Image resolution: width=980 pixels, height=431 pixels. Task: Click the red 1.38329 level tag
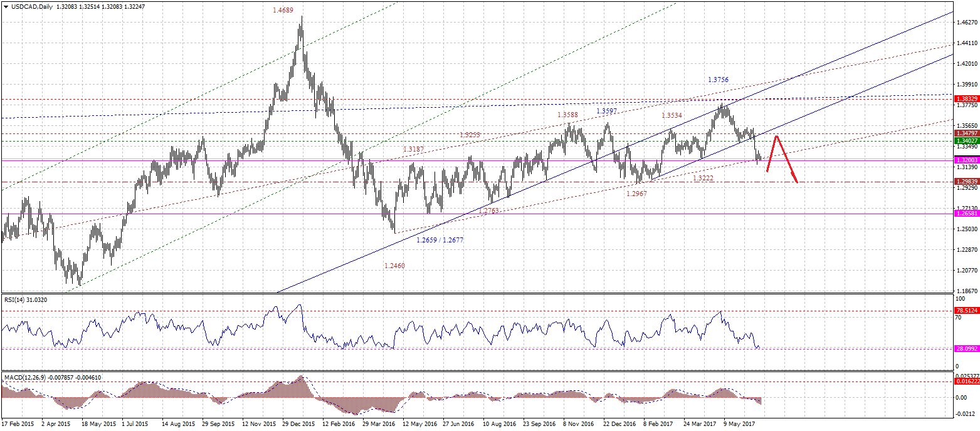(x=966, y=99)
